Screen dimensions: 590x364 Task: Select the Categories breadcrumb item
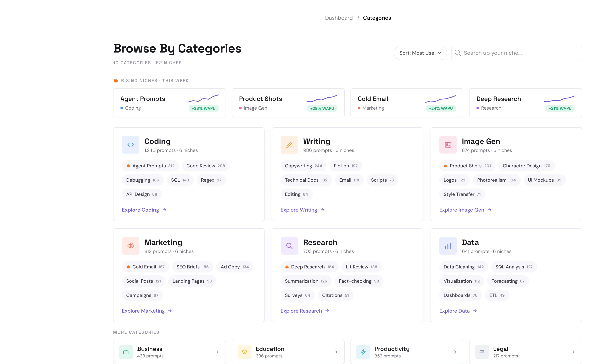pos(377,18)
